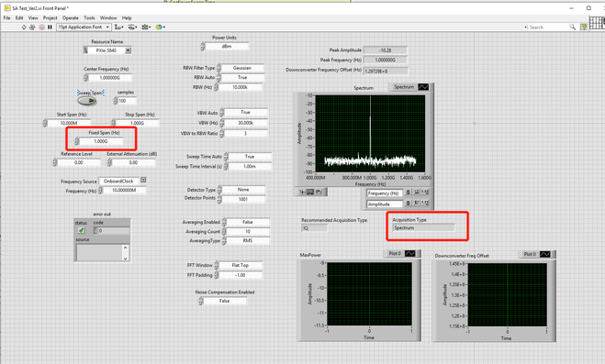Toggle the Sweep Span switch

tap(87, 101)
